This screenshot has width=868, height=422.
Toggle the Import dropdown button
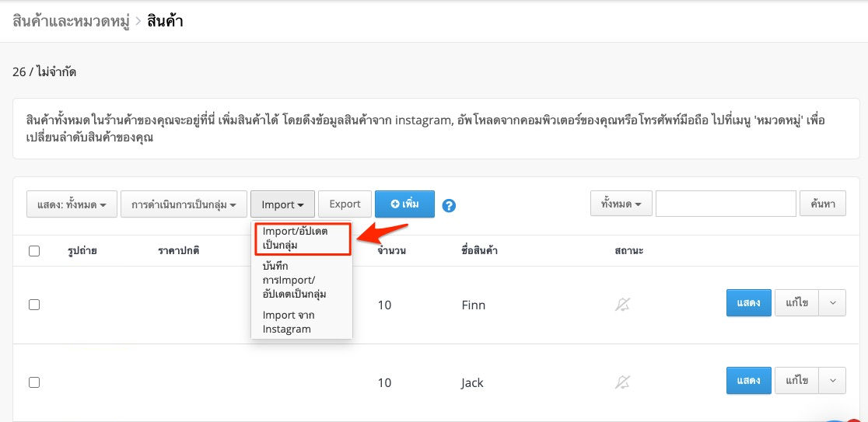click(282, 204)
